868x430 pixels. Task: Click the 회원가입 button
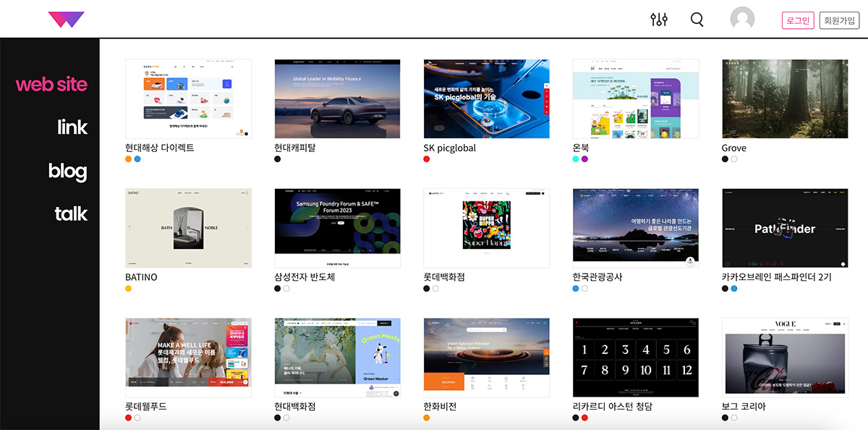(x=840, y=20)
